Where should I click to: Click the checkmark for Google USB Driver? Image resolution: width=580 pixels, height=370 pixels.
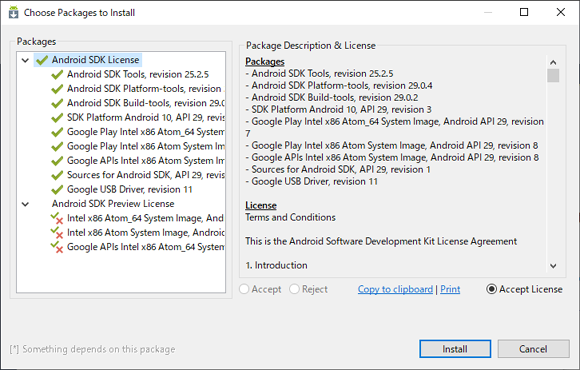(57, 189)
